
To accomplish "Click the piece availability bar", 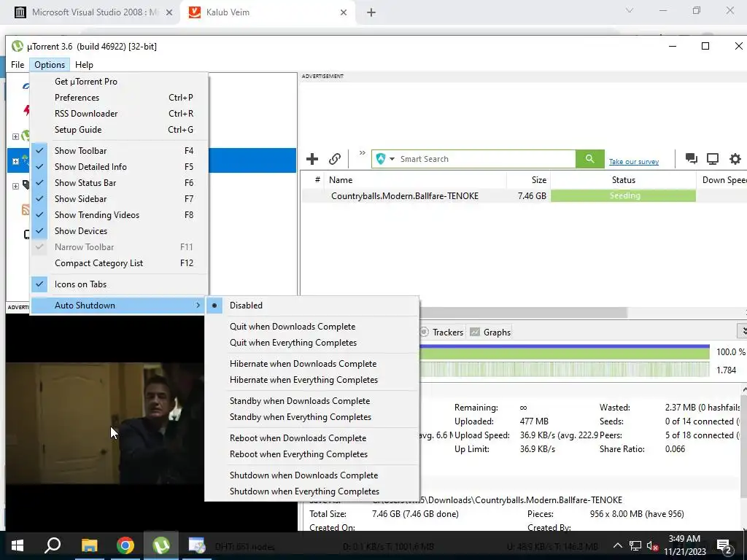I will pos(565,370).
